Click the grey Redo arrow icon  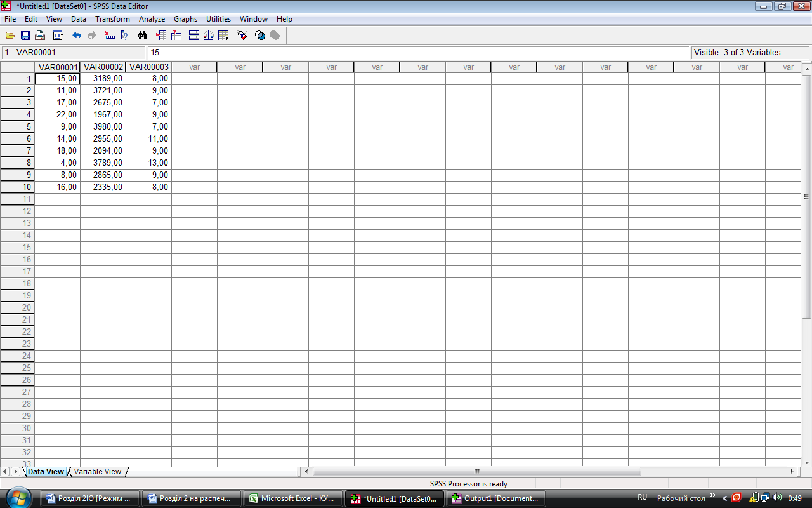click(91, 36)
